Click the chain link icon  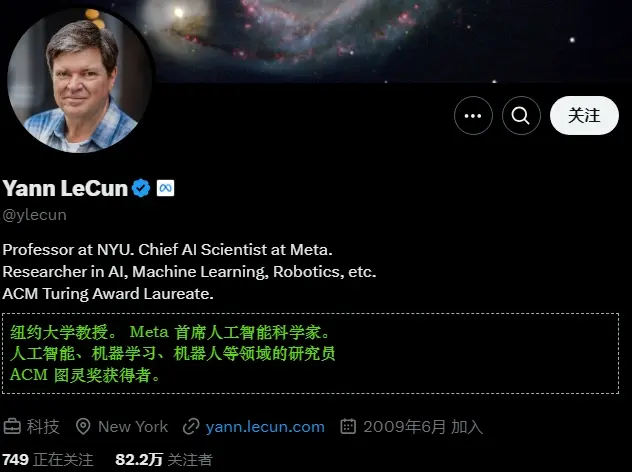pyautogui.click(x=191, y=426)
